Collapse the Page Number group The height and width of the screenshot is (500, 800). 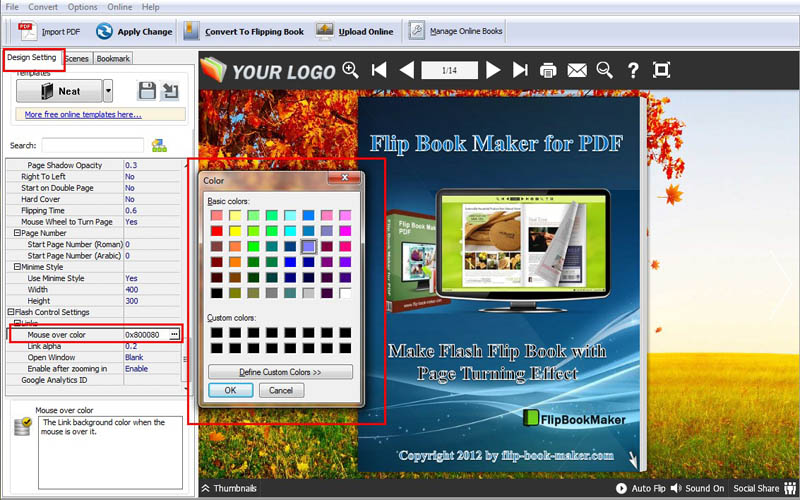(x=17, y=233)
